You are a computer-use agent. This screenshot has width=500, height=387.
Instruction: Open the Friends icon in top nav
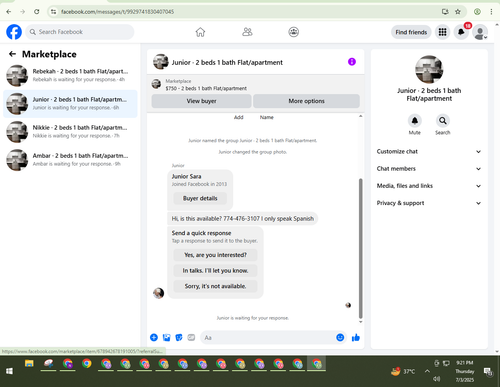click(247, 32)
